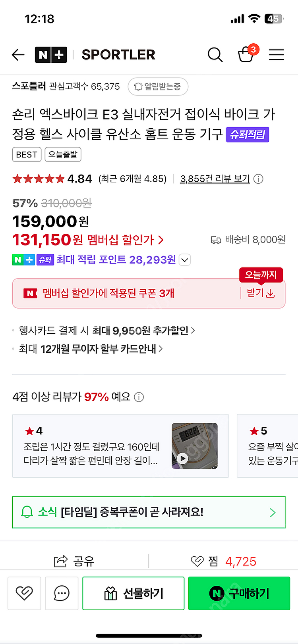This screenshot has width=298, height=644.
Task: Open the chat inquiry icon button
Action: (x=62, y=593)
